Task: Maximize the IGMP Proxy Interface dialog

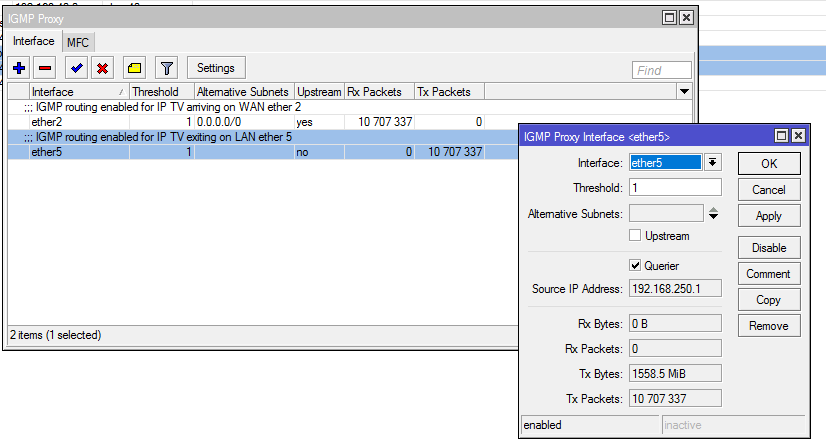Action: coord(780,136)
